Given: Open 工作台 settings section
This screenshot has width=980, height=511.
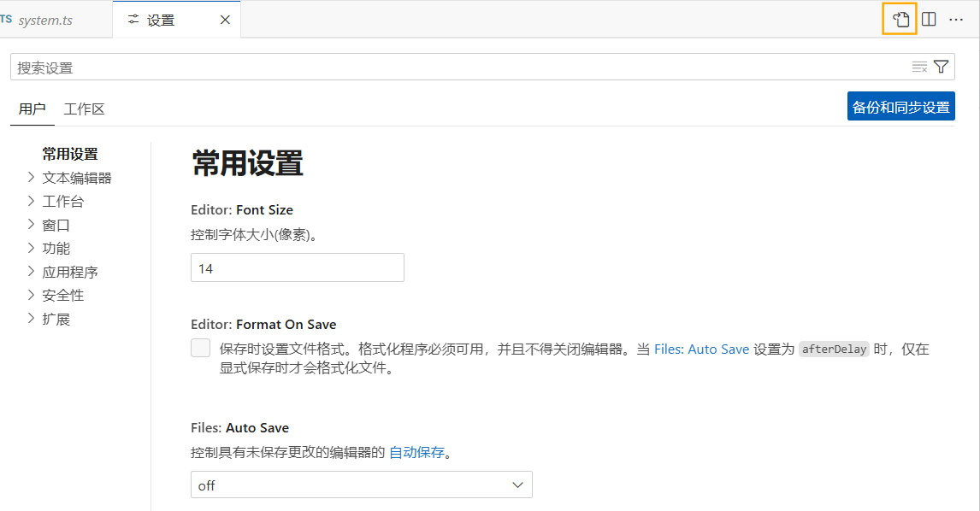Looking at the screenshot, I should 63,201.
